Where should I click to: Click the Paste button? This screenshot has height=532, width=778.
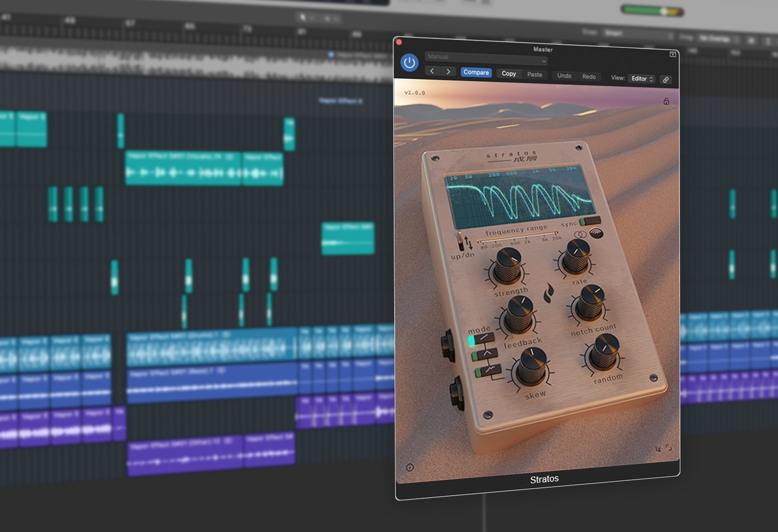click(x=534, y=75)
